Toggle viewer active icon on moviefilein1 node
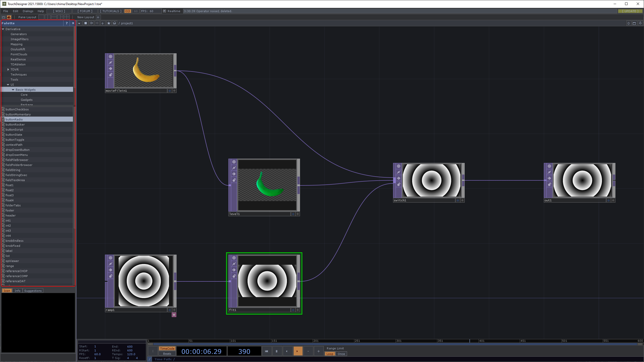The width and height of the screenshot is (644, 362). tap(111, 57)
